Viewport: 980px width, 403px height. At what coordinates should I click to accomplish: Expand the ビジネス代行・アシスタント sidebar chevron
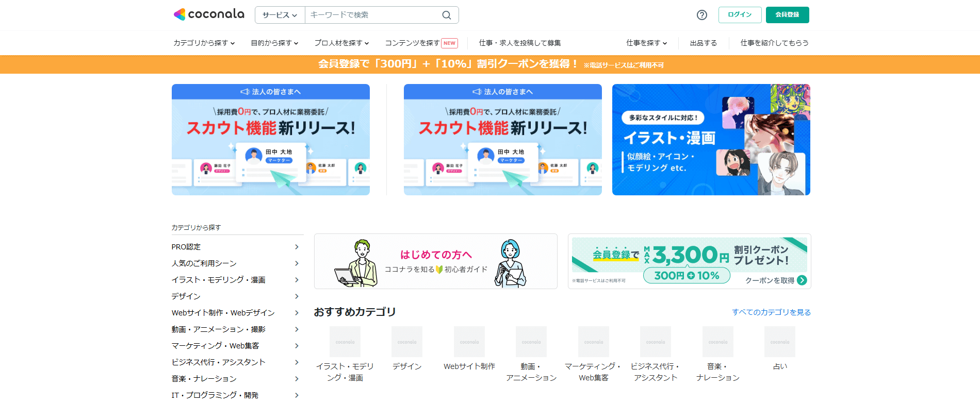point(297,362)
